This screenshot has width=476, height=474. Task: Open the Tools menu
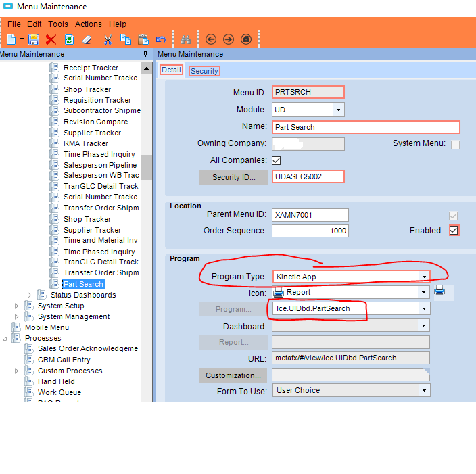[x=58, y=24]
